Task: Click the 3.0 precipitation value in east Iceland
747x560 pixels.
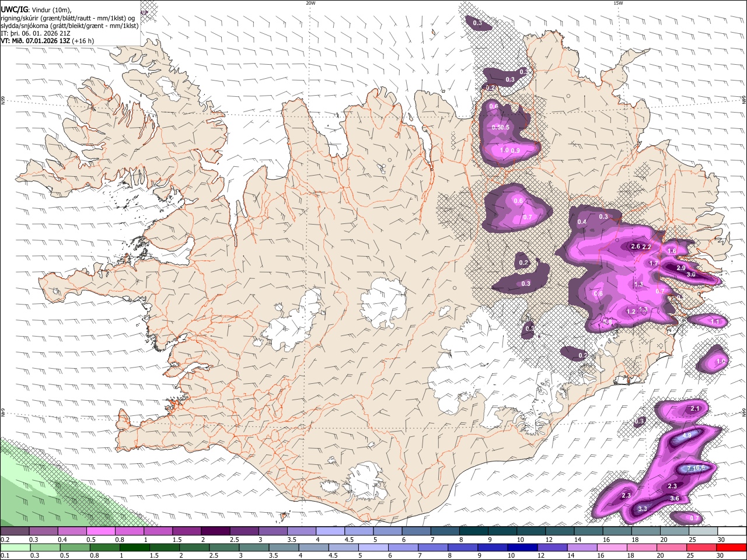Action: (691, 274)
